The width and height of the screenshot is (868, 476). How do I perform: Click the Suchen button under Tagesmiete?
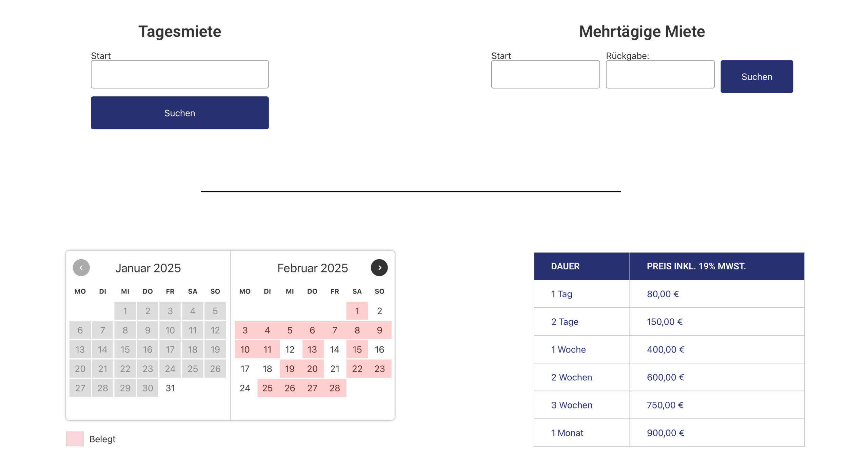click(x=180, y=113)
